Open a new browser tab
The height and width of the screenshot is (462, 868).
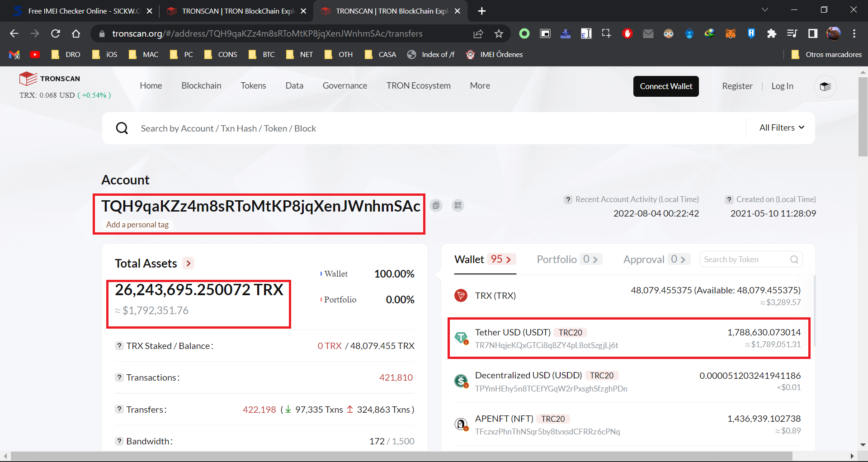(x=482, y=11)
